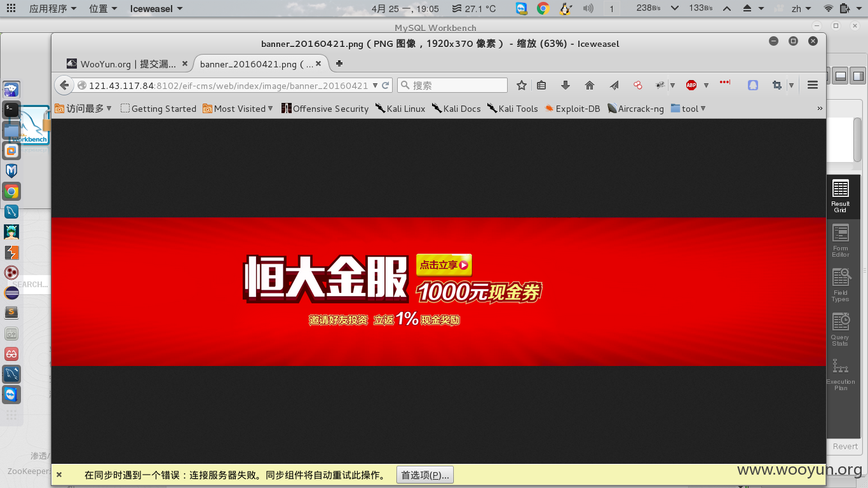The image size is (868, 488).
Task: Click the Workbench vertical scrollbar thumb
Action: pos(858,140)
